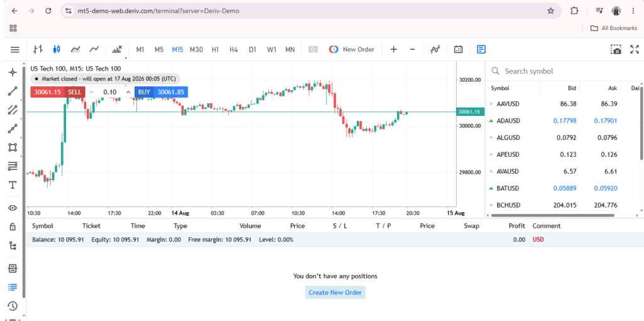This screenshot has width=644, height=321.
Task: Bookmark this page with star icon
Action: [550, 11]
